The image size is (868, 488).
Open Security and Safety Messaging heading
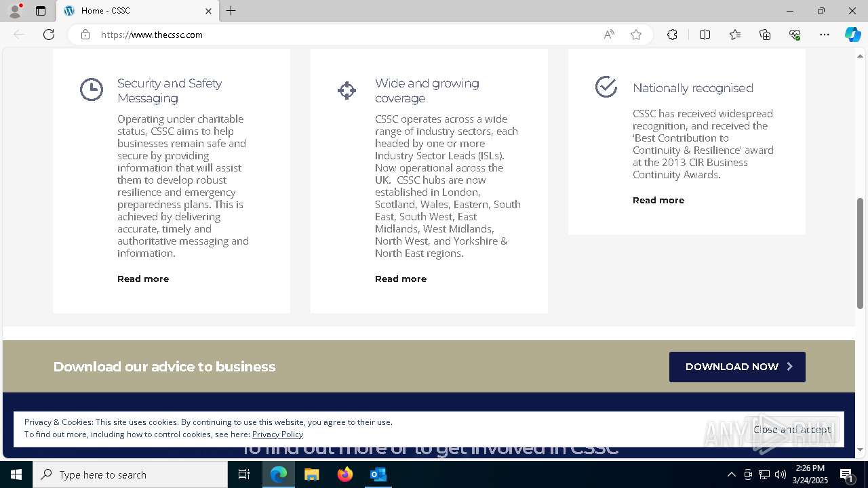point(170,91)
